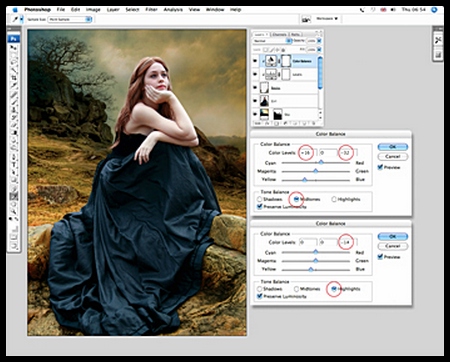Click the delete layer trash icon
The width and height of the screenshot is (450, 362).
point(314,123)
